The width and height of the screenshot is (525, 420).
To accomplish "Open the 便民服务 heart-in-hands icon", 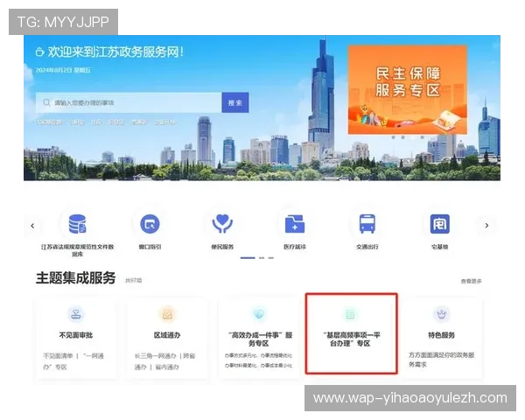I will (x=222, y=224).
